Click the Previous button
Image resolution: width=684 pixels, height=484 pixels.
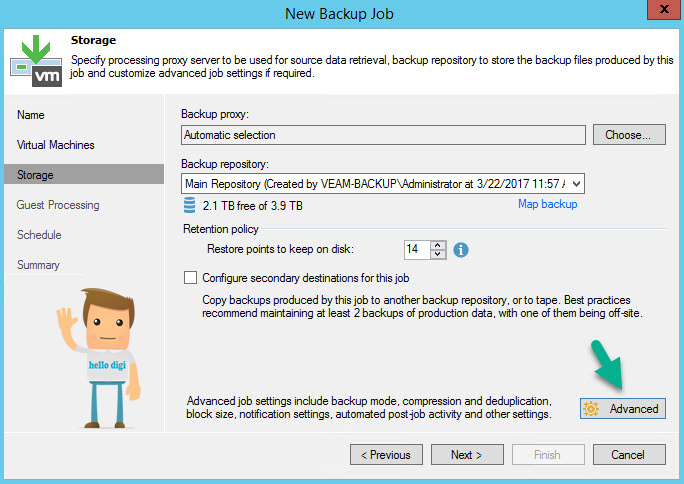tap(386, 455)
